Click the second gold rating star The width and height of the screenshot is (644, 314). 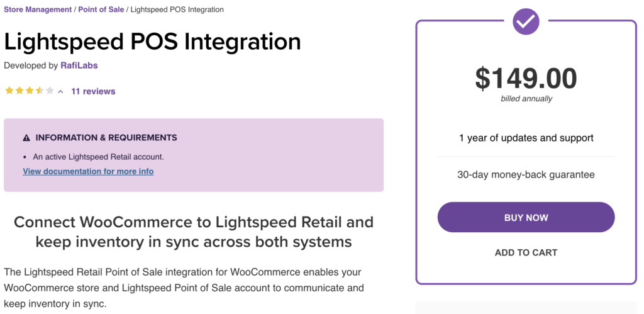click(x=19, y=91)
